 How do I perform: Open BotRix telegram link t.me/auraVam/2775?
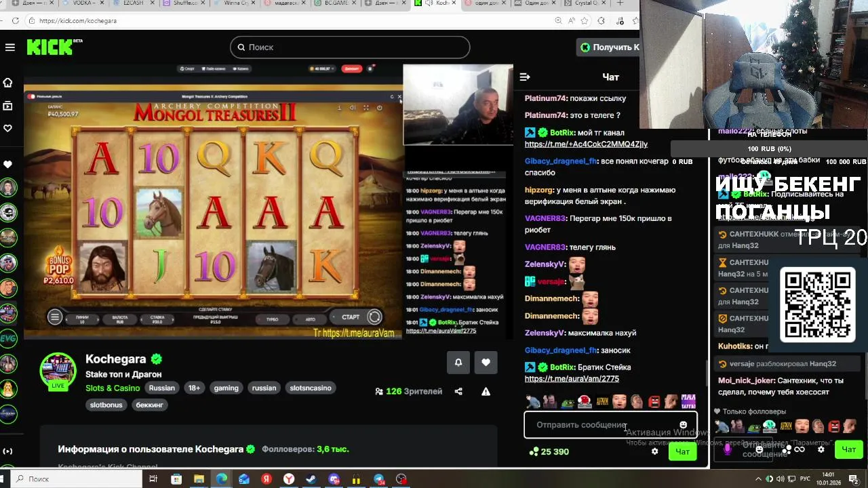(x=572, y=379)
